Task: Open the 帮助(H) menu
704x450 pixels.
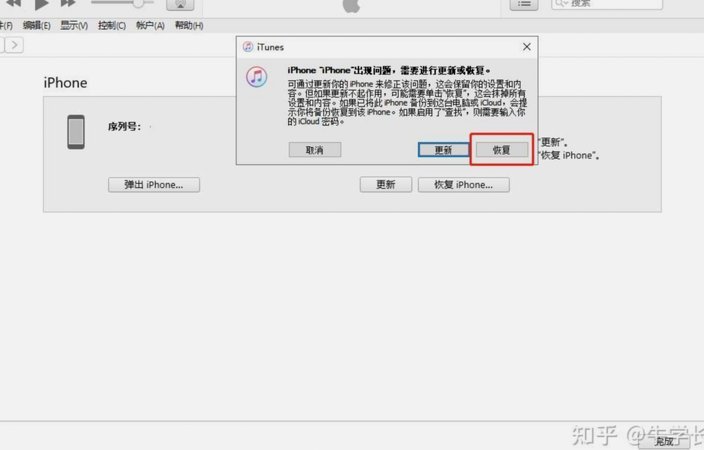Action: 189,26
